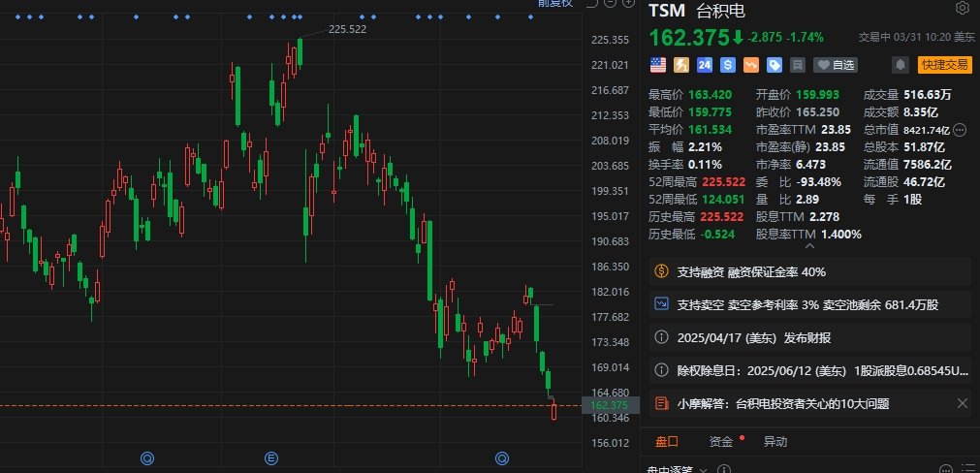Click the E earnings marker on chart axis
Image resolution: width=980 pixels, height=473 pixels.
point(270,459)
